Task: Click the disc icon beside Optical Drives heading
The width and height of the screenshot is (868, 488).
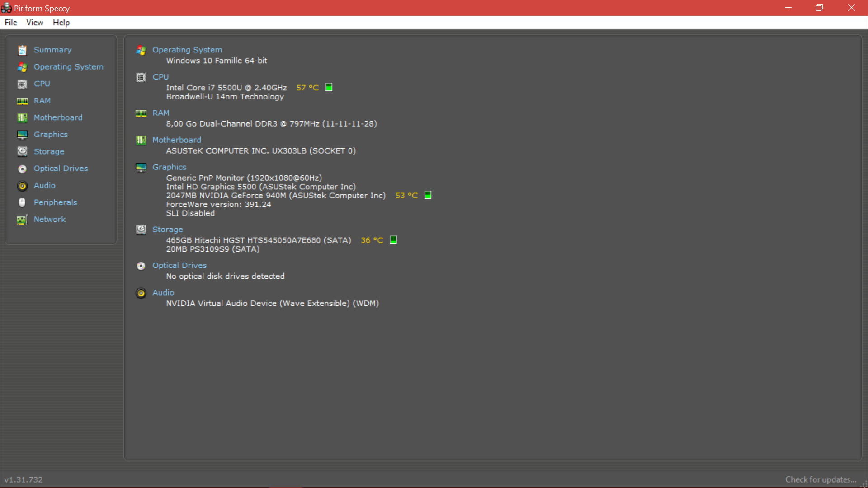Action: pos(141,266)
